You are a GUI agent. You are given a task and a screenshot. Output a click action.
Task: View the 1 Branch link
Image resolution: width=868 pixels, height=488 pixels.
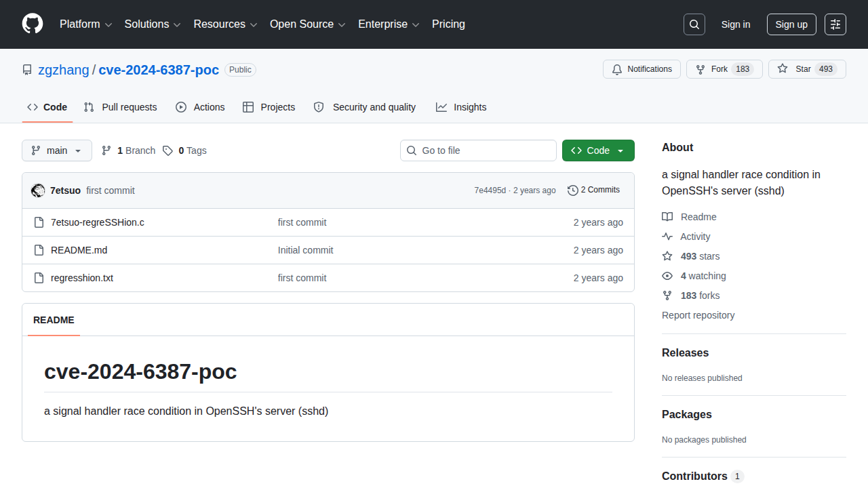[x=128, y=150]
